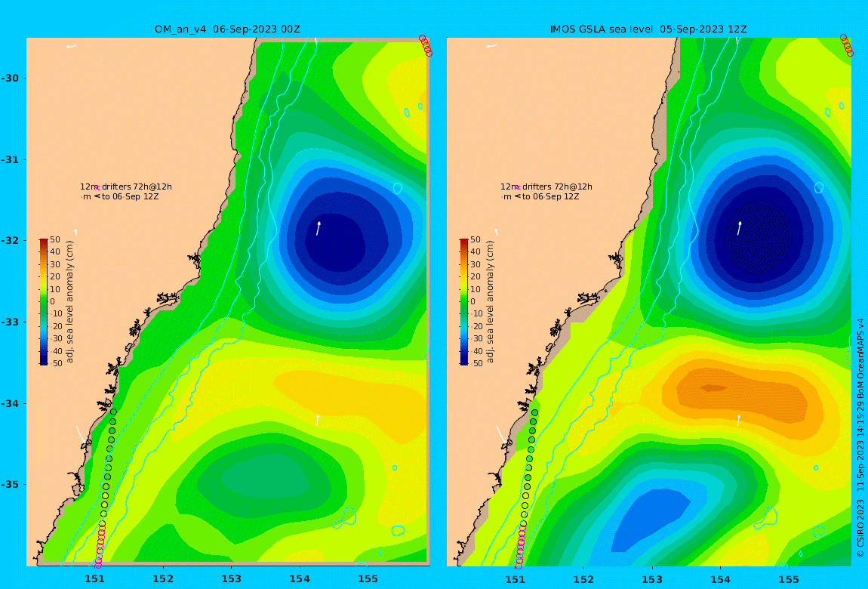Click the white drifter arrow inside the OM_an_v4 blue eddy

[319, 229]
